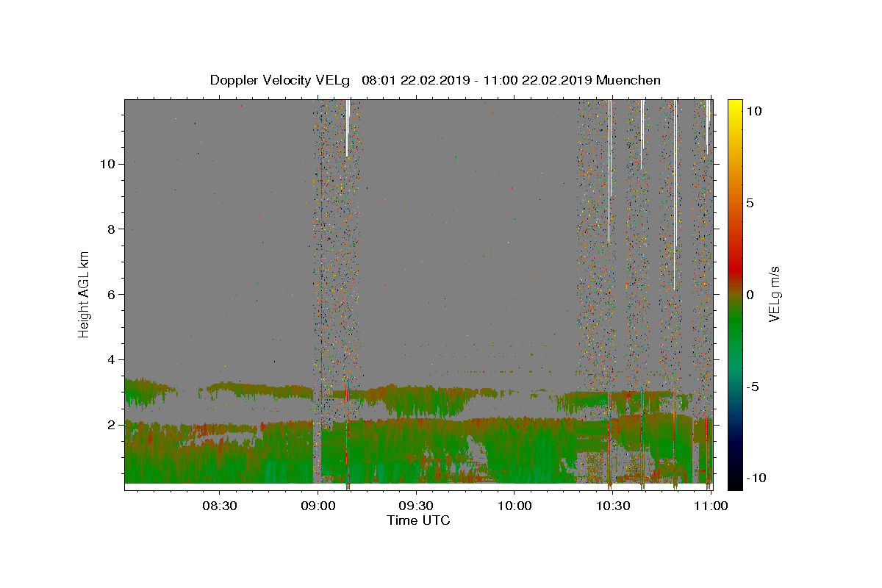Click the colorbar value 5

(750, 202)
